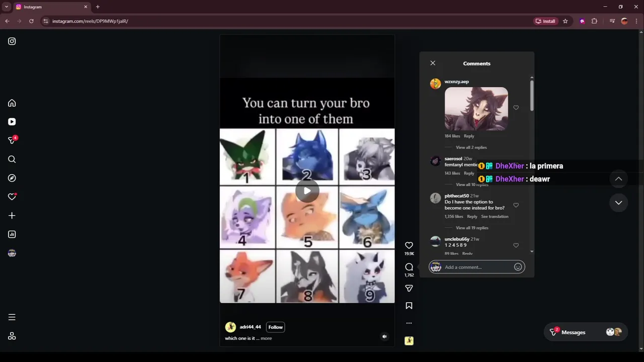Close the Comments panel
Screen dimensions: 644x362
click(x=433, y=63)
